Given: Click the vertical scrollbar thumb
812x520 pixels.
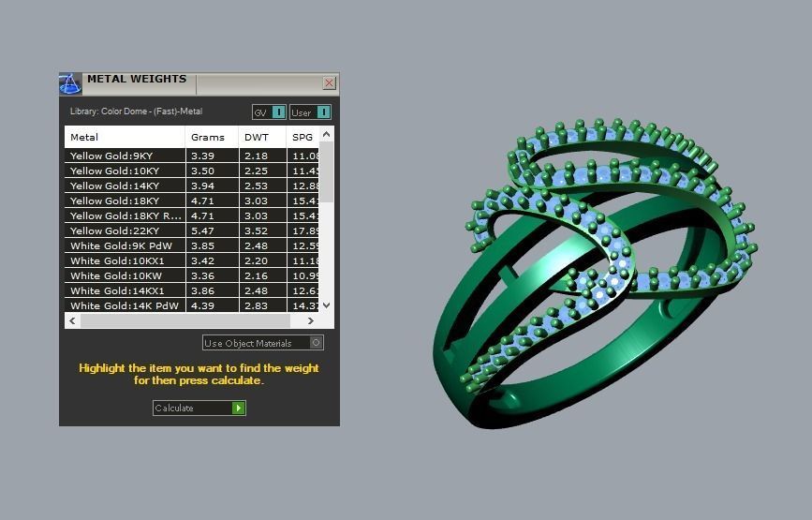Looking at the screenshot, I should [326, 172].
